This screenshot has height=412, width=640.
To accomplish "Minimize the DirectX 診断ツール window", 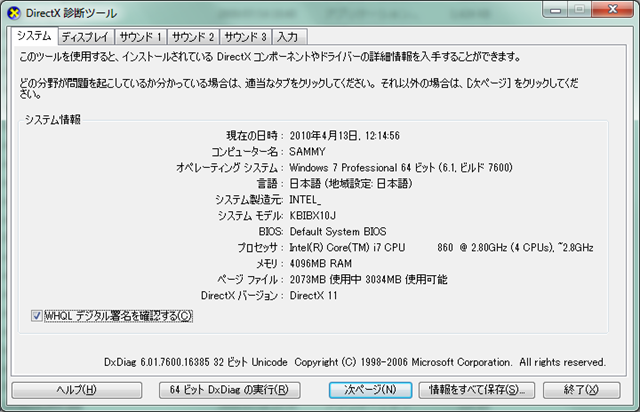I will tap(555, 10).
